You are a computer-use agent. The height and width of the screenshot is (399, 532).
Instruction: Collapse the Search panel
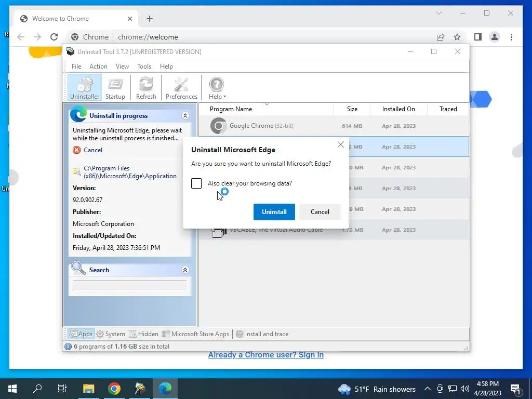[x=185, y=270]
